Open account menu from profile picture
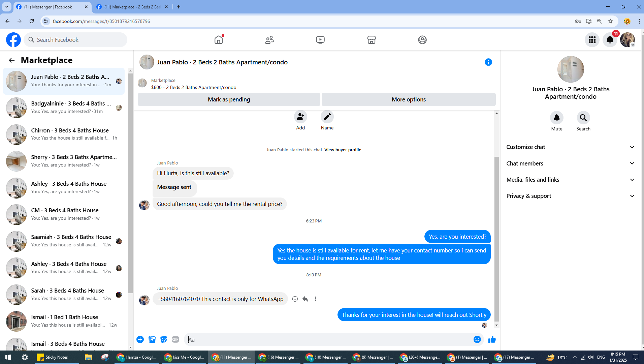 pos(627,40)
